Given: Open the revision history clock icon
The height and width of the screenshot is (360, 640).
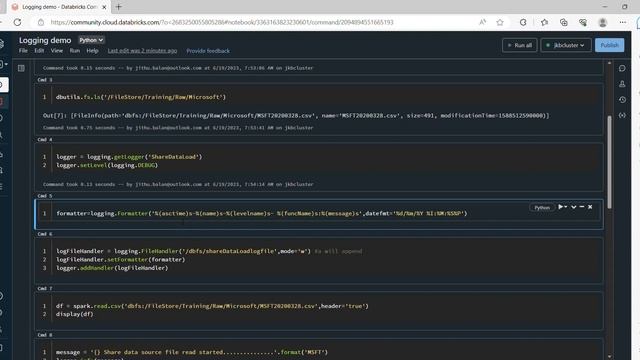Looking at the screenshot, I should pyautogui.click(x=622, y=100).
